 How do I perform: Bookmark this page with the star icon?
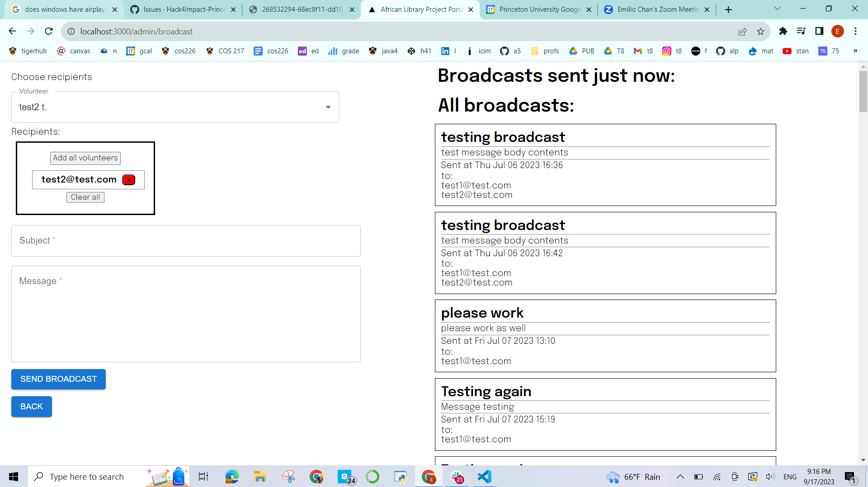tap(761, 31)
